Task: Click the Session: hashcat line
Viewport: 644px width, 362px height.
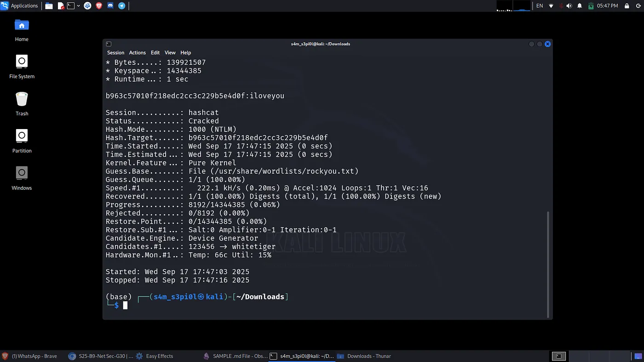Action: pos(162,113)
